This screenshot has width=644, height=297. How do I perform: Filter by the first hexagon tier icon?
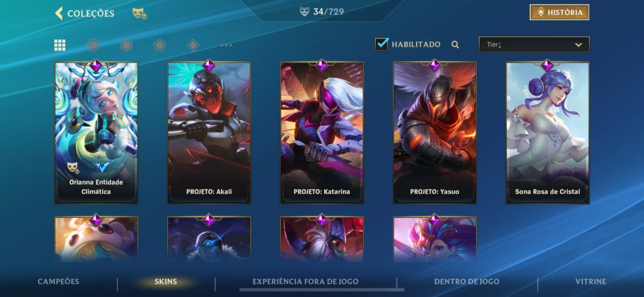tap(93, 45)
